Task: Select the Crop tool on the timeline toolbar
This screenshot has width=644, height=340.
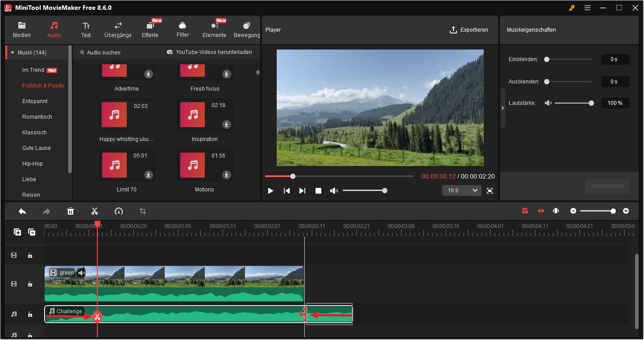Action: click(142, 211)
